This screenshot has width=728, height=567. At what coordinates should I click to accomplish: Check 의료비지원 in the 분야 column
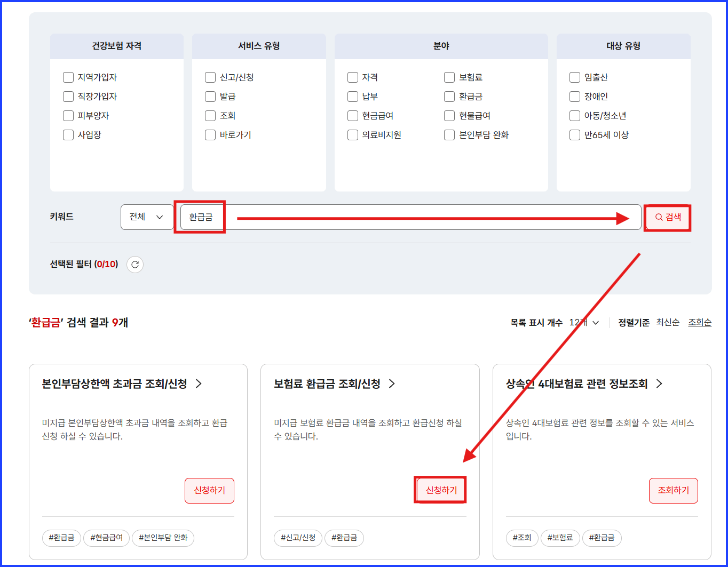(x=353, y=135)
